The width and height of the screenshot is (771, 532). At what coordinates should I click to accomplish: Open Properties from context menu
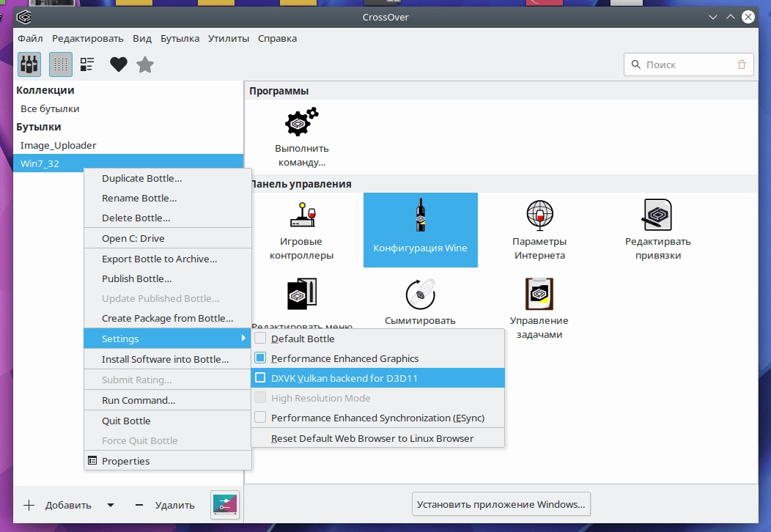tap(168, 461)
